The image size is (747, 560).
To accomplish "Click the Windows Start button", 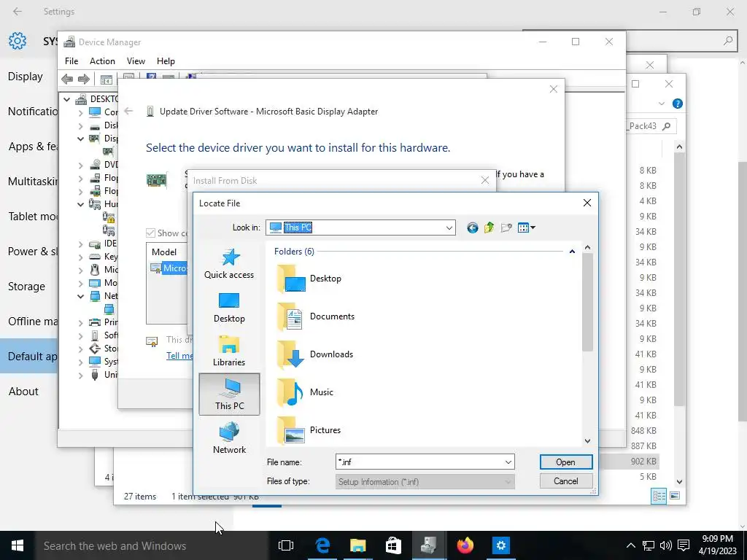I will [18, 545].
